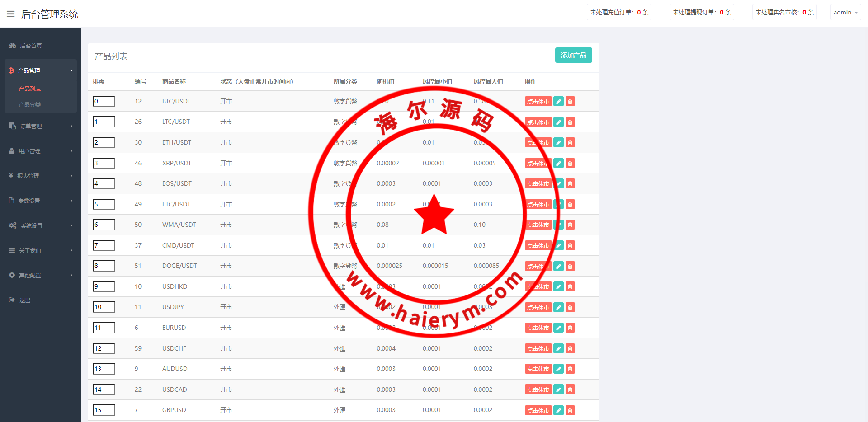Click the hamburger menu icon in header
This screenshot has height=422, width=868.
(x=11, y=14)
